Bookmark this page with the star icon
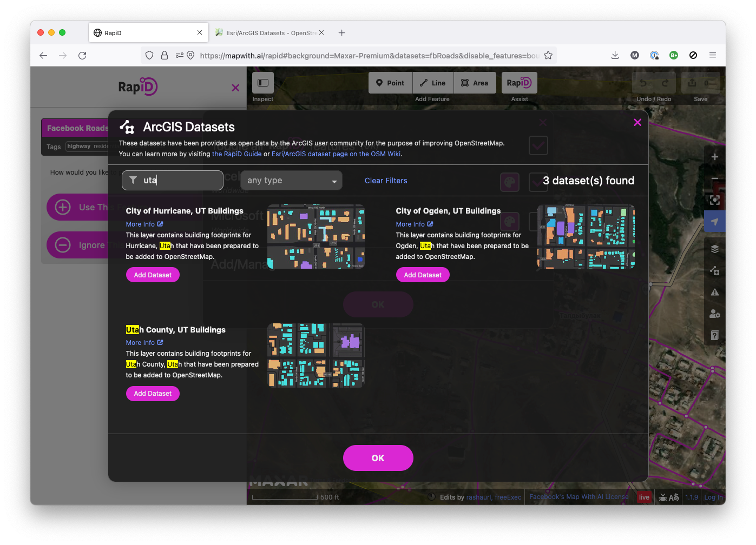This screenshot has height=545, width=756. click(x=548, y=55)
